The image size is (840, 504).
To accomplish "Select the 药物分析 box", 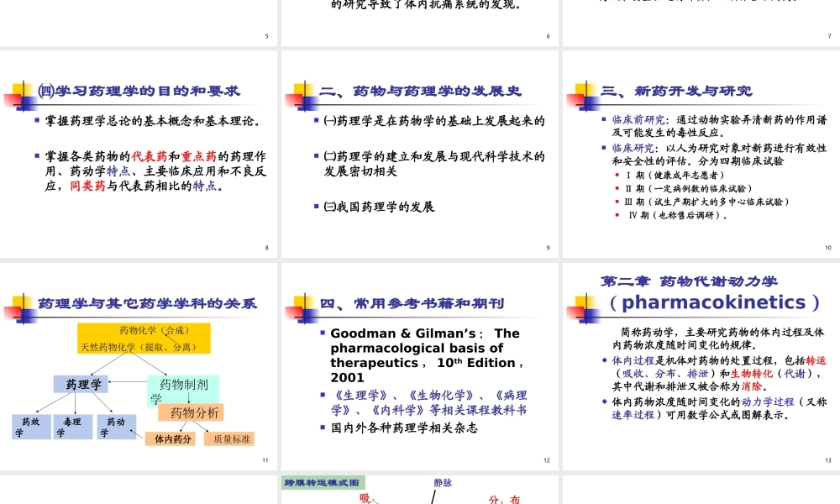I will 195,412.
